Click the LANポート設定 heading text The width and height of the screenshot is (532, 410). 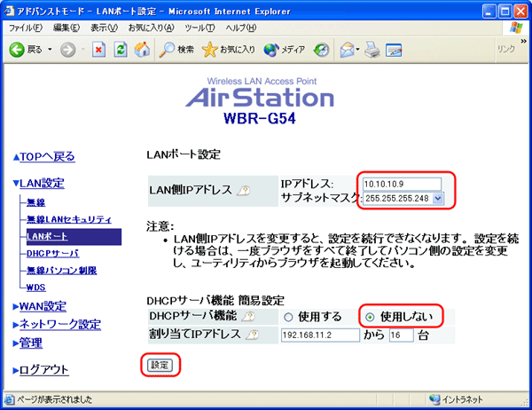point(184,154)
